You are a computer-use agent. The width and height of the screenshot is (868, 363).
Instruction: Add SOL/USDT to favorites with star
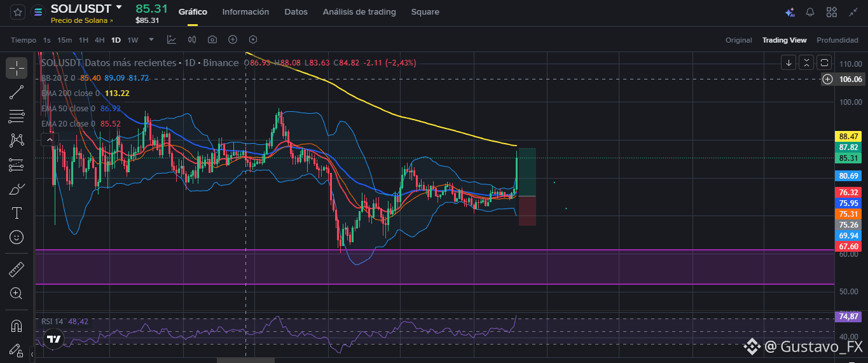point(18,11)
